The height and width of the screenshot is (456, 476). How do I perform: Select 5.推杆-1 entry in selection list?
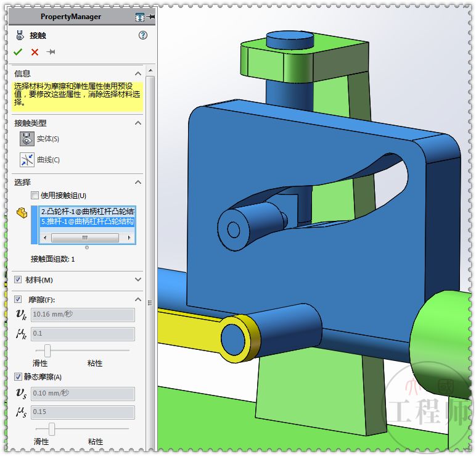[87, 221]
